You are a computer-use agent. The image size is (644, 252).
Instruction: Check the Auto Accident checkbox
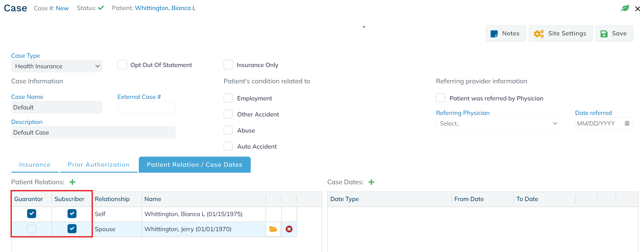click(228, 146)
